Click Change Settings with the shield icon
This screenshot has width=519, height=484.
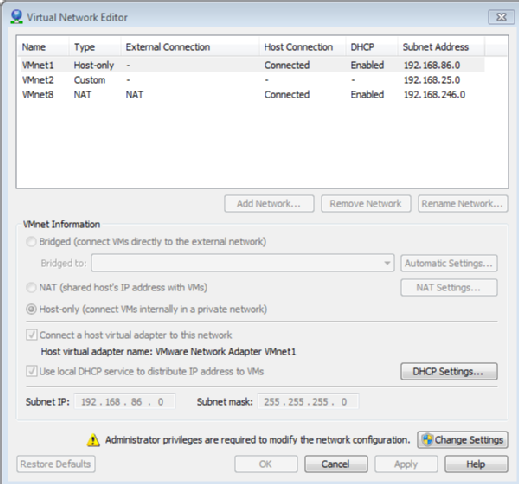click(463, 440)
